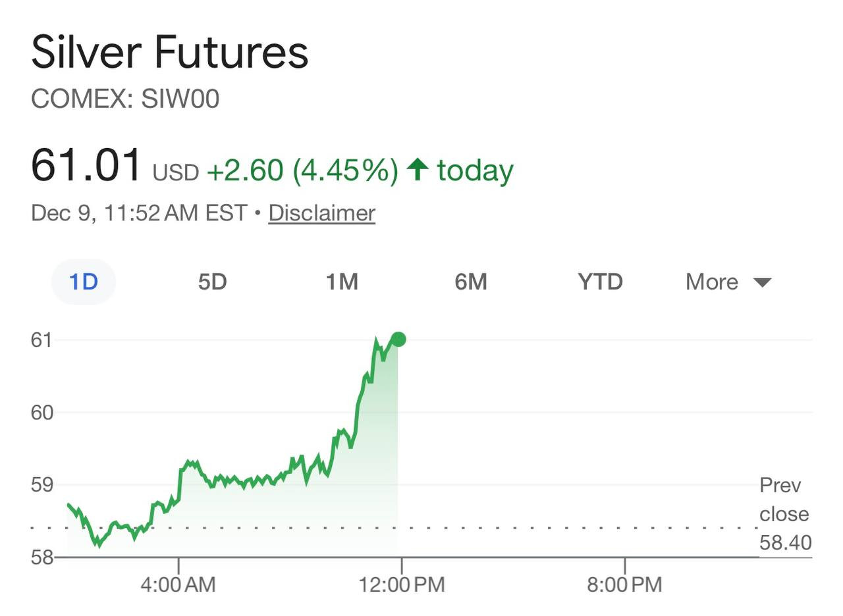The width and height of the screenshot is (843, 616).
Task: Switch to the YTD range tab
Action: point(600,282)
